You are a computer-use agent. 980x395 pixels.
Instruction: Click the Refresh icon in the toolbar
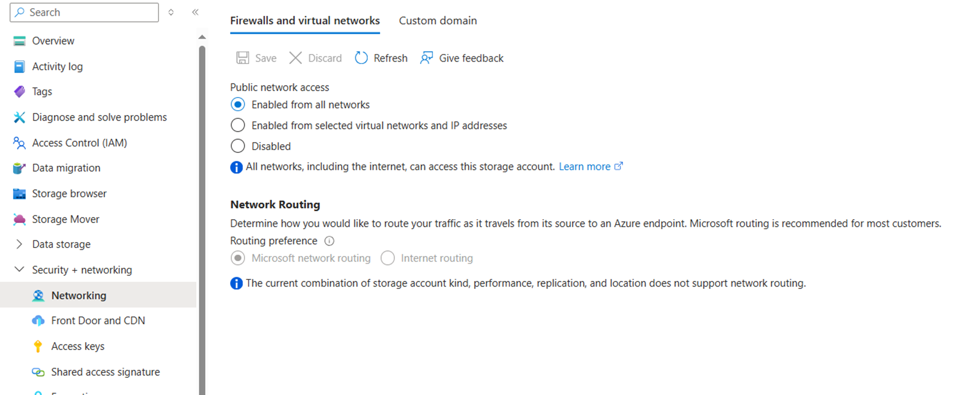tap(361, 58)
